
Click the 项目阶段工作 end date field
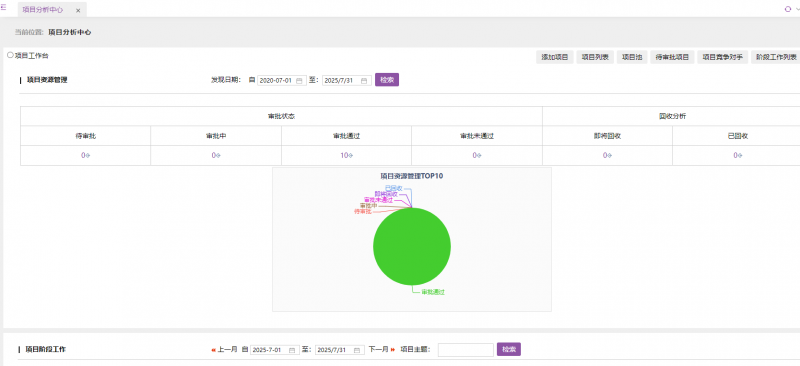click(340, 350)
